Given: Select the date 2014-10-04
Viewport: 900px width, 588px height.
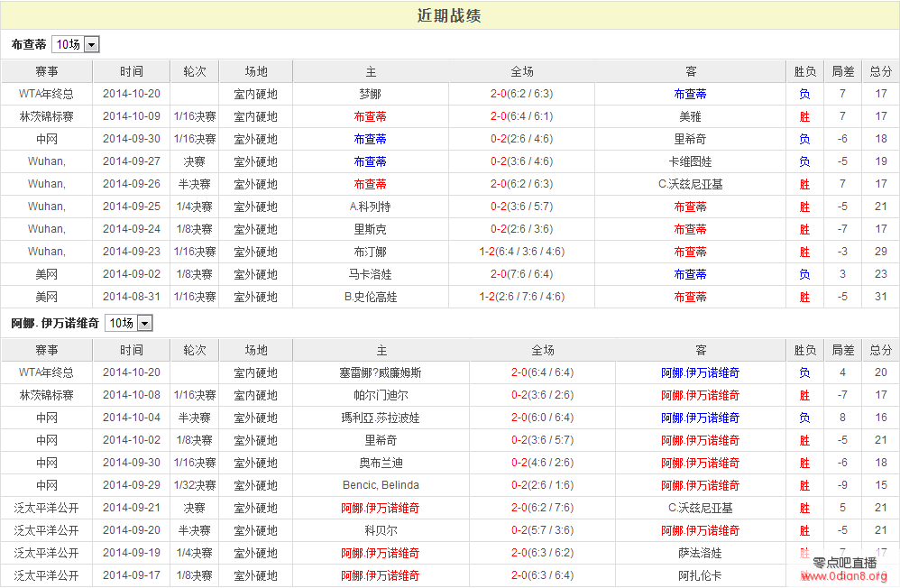Looking at the screenshot, I should [x=132, y=418].
